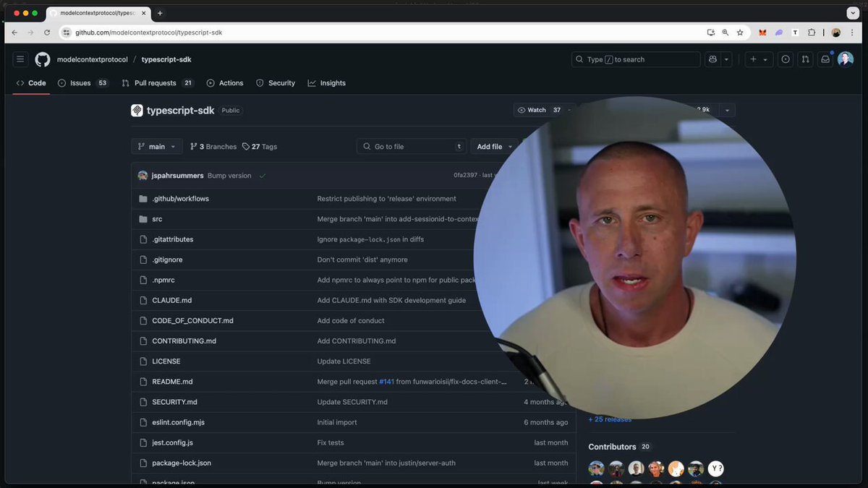
Task: Open the browser Extensions puzzle icon
Action: [812, 33]
